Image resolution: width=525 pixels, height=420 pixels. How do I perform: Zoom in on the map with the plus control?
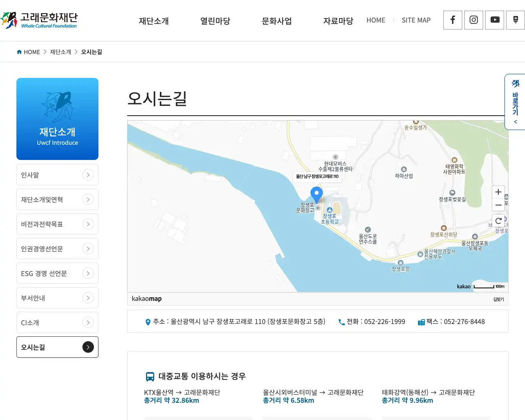pyautogui.click(x=498, y=192)
